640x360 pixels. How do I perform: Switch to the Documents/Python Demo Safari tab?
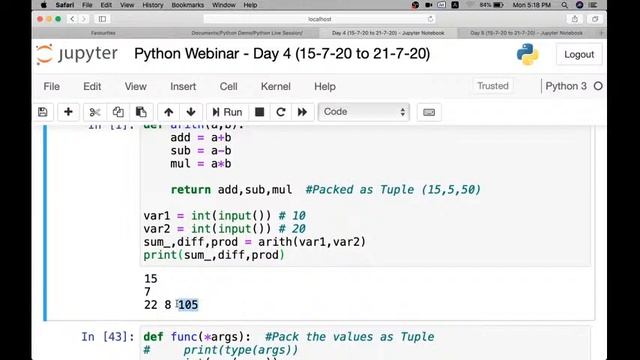pyautogui.click(x=247, y=33)
